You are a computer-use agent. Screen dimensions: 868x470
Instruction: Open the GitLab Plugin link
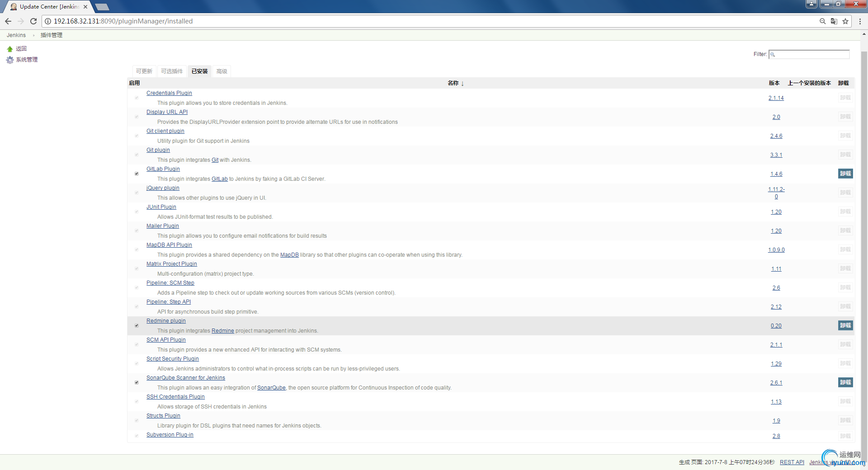[163, 169]
